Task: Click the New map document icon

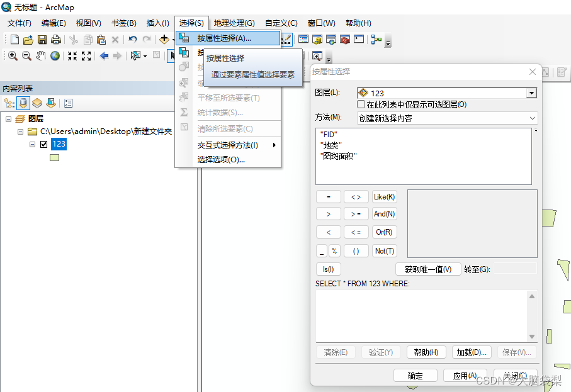Action: [14, 39]
